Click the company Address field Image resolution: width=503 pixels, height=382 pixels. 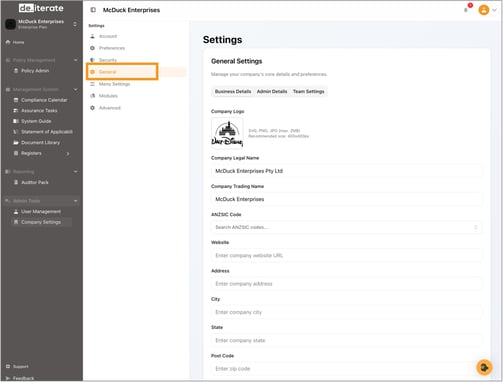coord(347,284)
